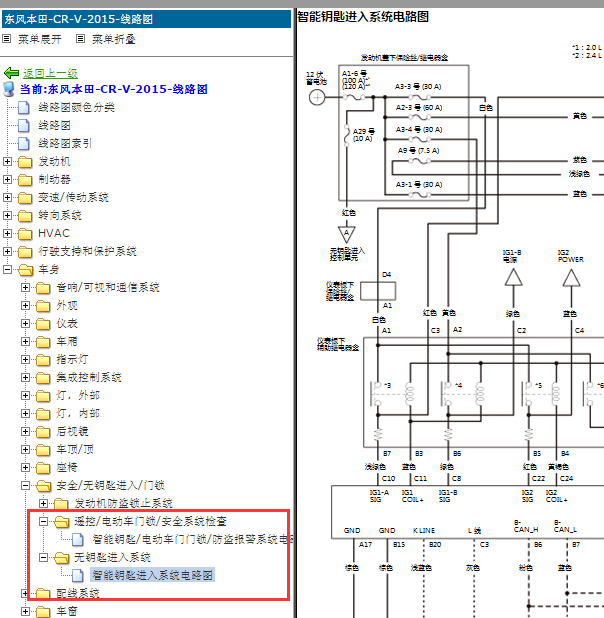Viewport: 604px width, 618px height.
Task: Collapse the 车身 folder node
Action: click(7, 270)
